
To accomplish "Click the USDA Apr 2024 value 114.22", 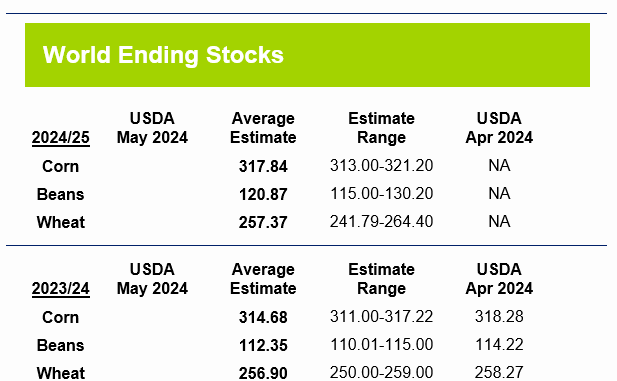I will coord(499,344).
